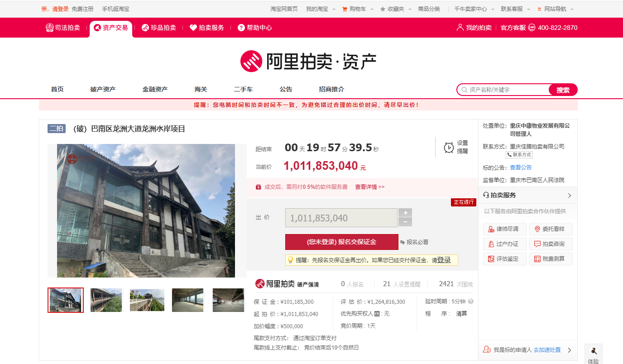
Task: Click the shopping cart icon
Action: click(x=345, y=9)
